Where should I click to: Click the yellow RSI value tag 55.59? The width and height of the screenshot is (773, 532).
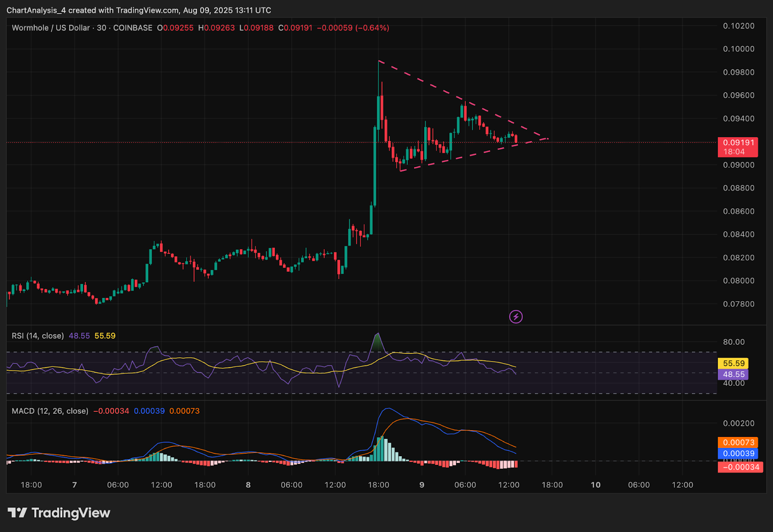733,364
